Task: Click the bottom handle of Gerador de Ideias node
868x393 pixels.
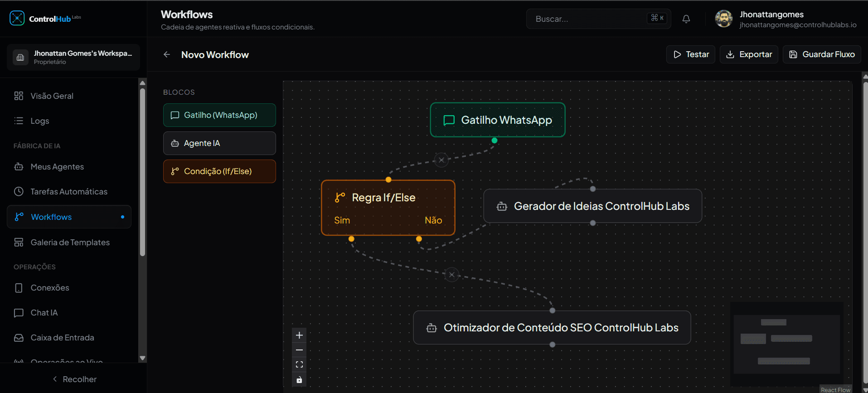Action: pos(593,223)
